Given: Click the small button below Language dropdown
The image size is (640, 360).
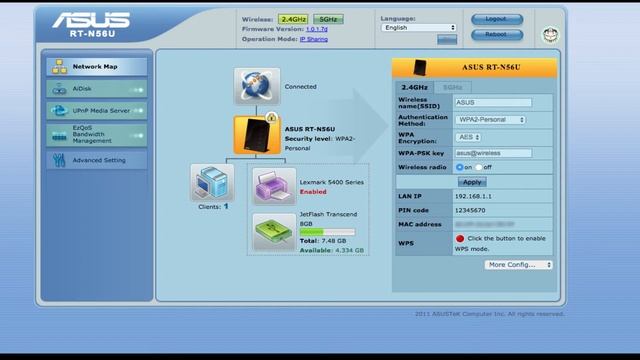Looking at the screenshot, I should [x=447, y=40].
